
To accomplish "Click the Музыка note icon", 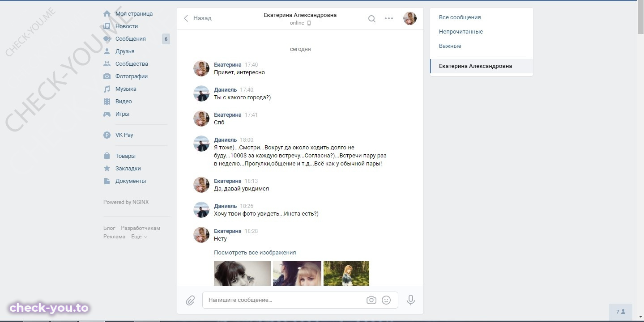I will [107, 89].
